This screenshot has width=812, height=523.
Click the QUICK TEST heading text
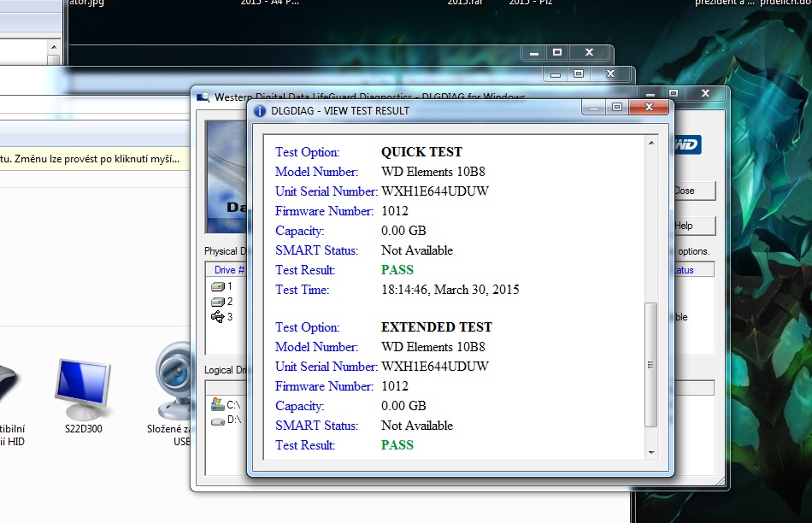[x=421, y=152]
